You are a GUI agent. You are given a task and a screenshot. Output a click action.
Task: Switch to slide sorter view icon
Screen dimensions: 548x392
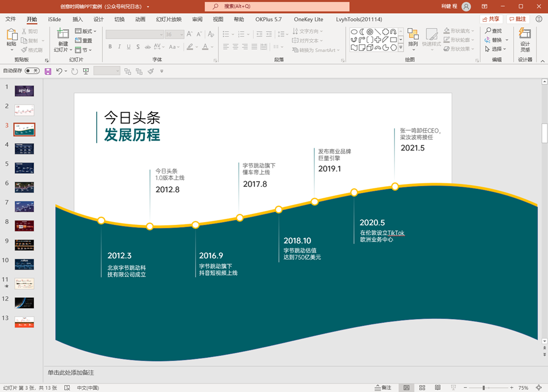[422, 388]
